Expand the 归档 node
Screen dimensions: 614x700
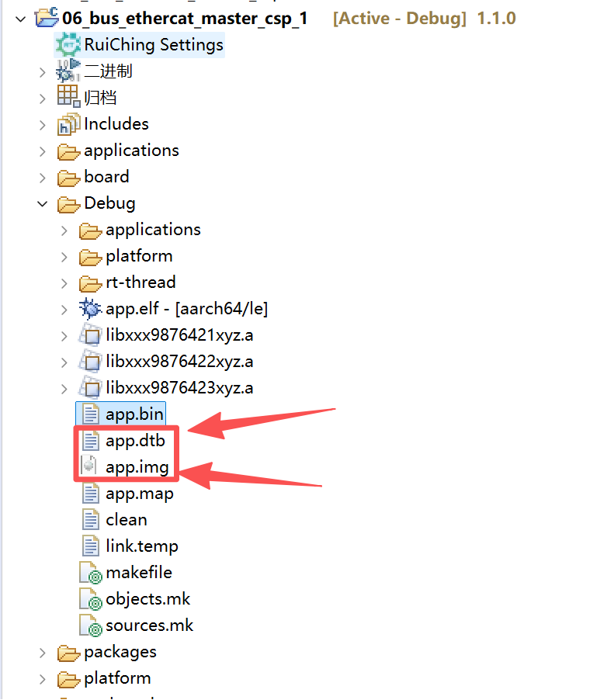click(x=43, y=99)
